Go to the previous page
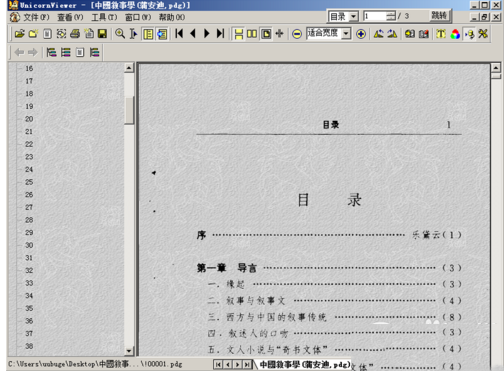 pos(193,33)
